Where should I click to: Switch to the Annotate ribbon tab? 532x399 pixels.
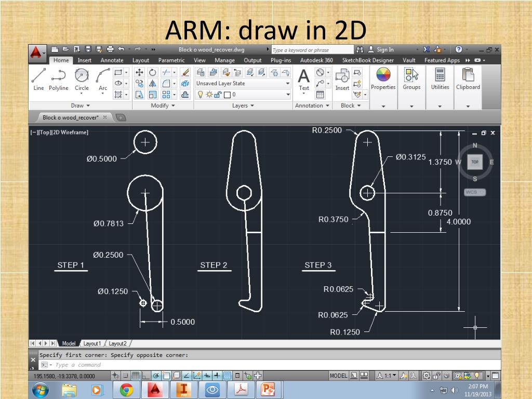pyautogui.click(x=112, y=60)
